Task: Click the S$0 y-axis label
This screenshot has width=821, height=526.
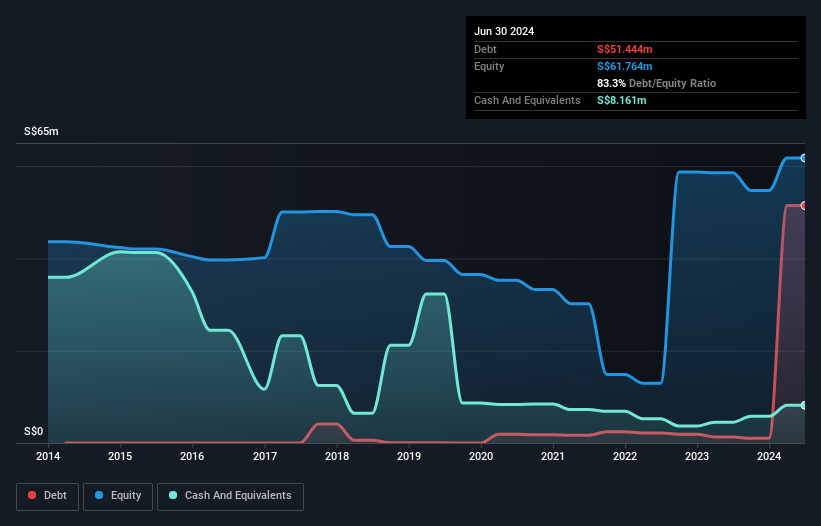Action: [x=34, y=432]
